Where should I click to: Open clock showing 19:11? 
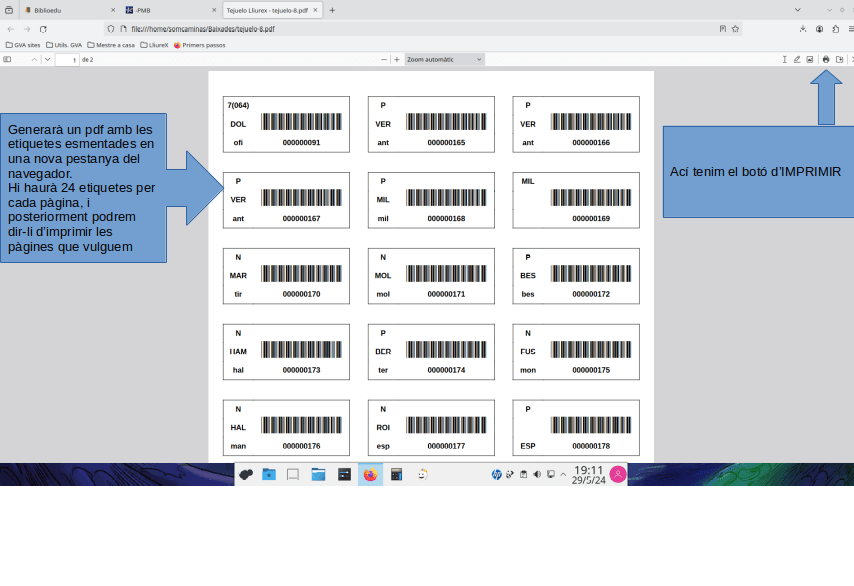pos(589,474)
